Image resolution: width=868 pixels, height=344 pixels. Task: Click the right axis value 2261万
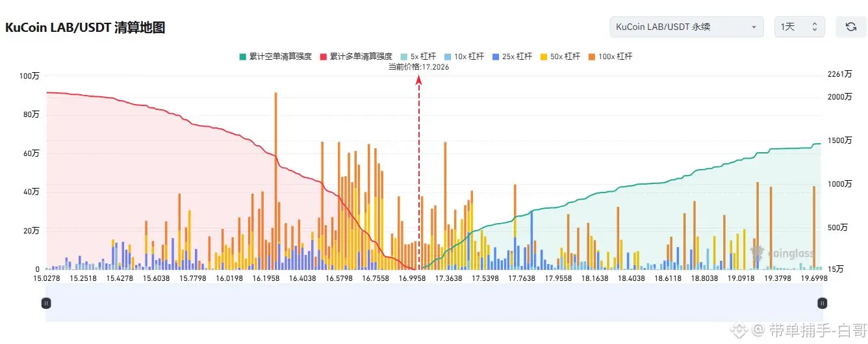[840, 74]
